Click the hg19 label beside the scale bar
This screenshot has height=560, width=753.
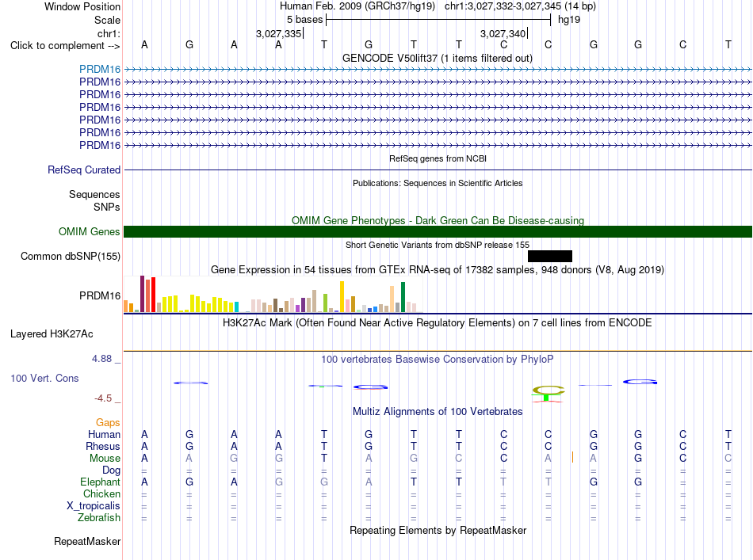(x=569, y=20)
